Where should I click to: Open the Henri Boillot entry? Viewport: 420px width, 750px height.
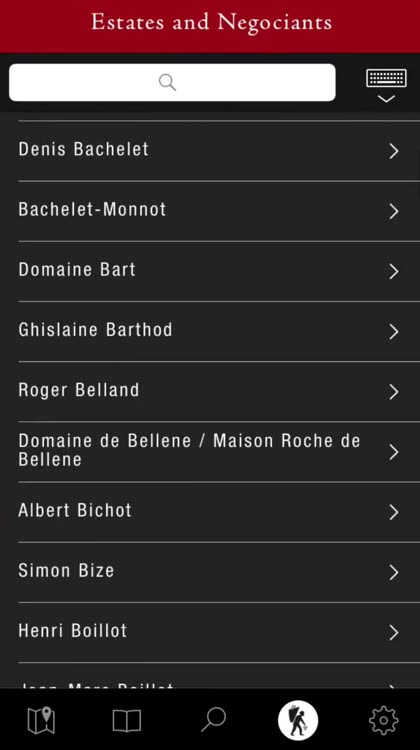(210, 633)
